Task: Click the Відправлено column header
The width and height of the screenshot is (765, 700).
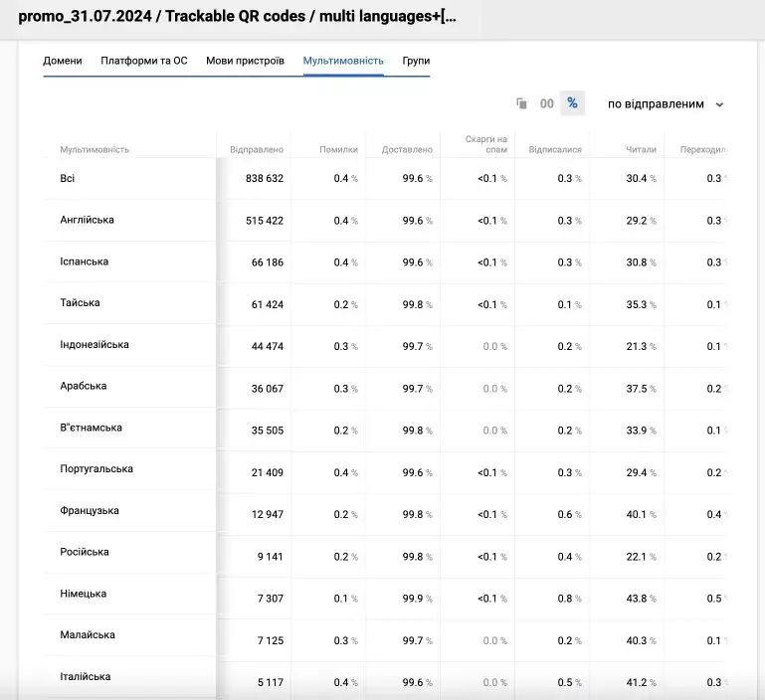Action: click(256, 150)
